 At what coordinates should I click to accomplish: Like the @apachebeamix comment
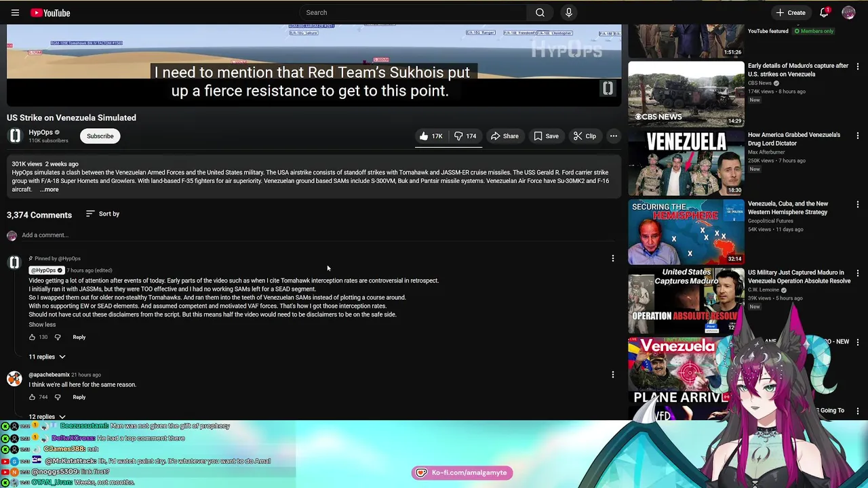click(x=32, y=397)
